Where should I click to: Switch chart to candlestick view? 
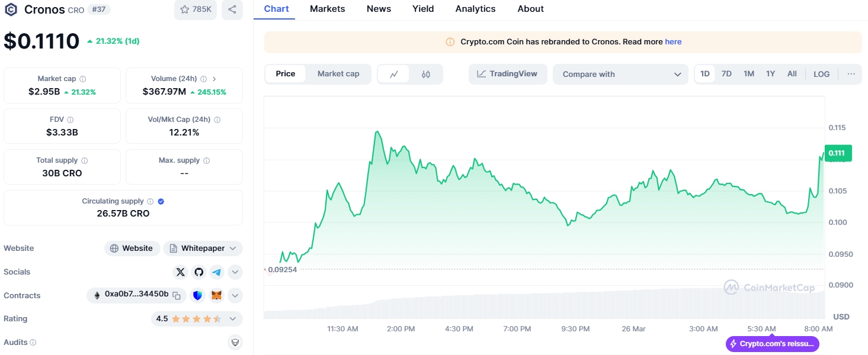(426, 74)
